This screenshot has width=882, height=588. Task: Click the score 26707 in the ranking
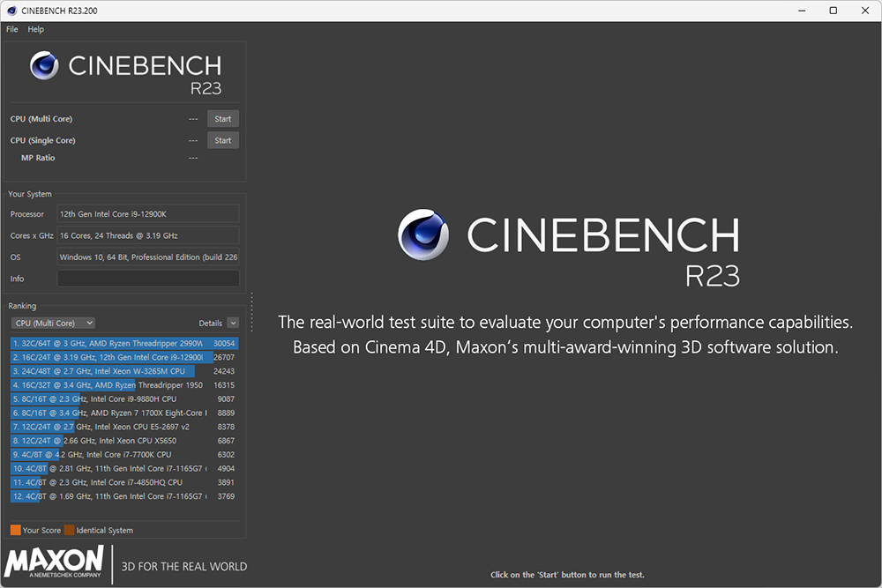pyautogui.click(x=224, y=357)
